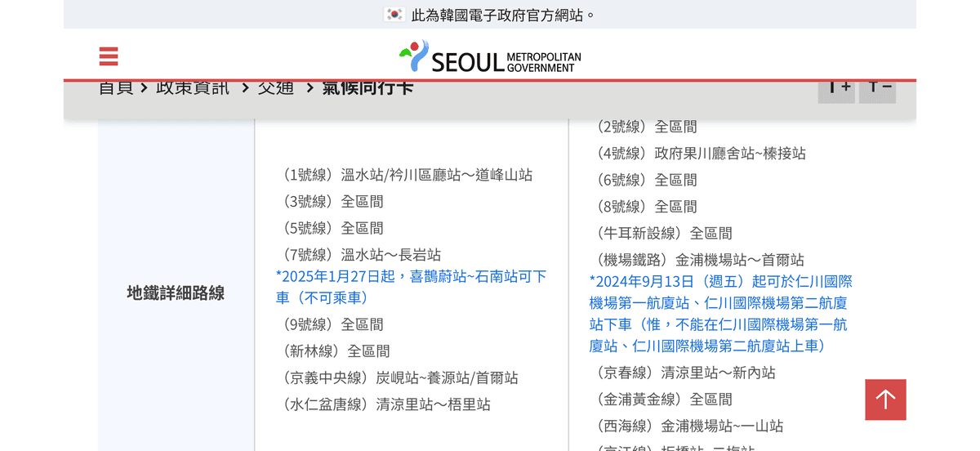Image resolution: width=980 pixels, height=451 pixels.
Task: Click the blue 2025年1月27日起 notice text
Action: [x=412, y=287]
